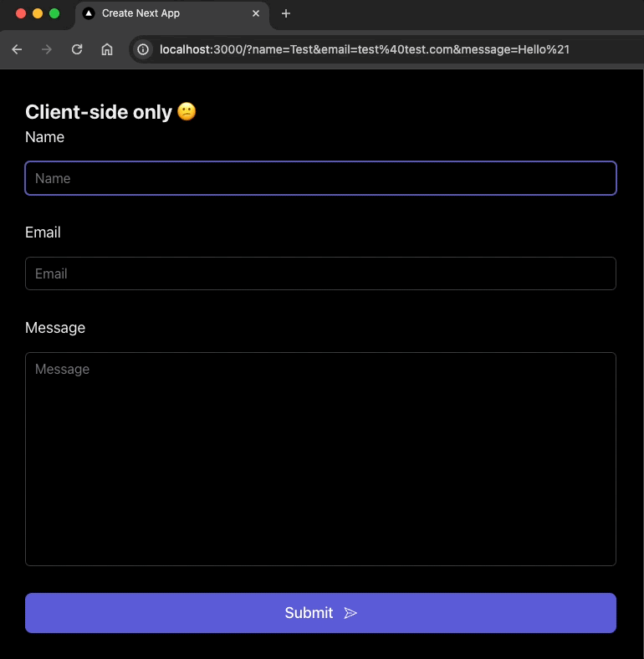Click the browser forward arrow

(47, 49)
